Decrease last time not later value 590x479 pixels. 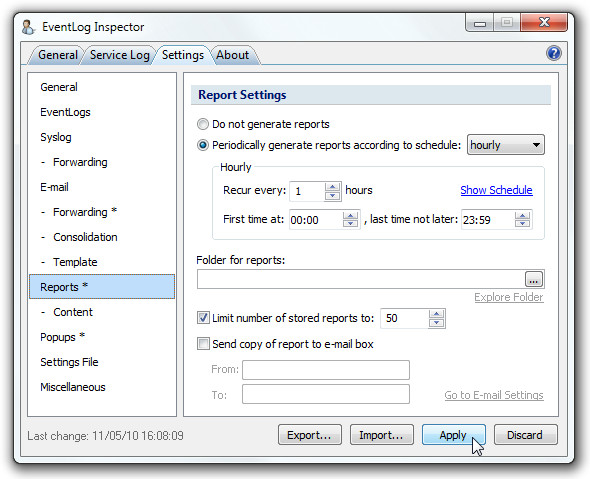click(522, 224)
